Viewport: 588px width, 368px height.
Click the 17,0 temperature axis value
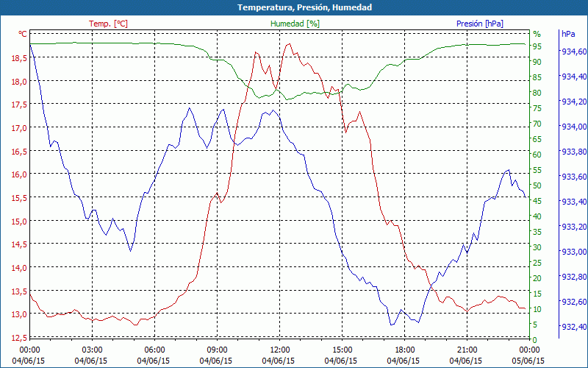[20, 127]
